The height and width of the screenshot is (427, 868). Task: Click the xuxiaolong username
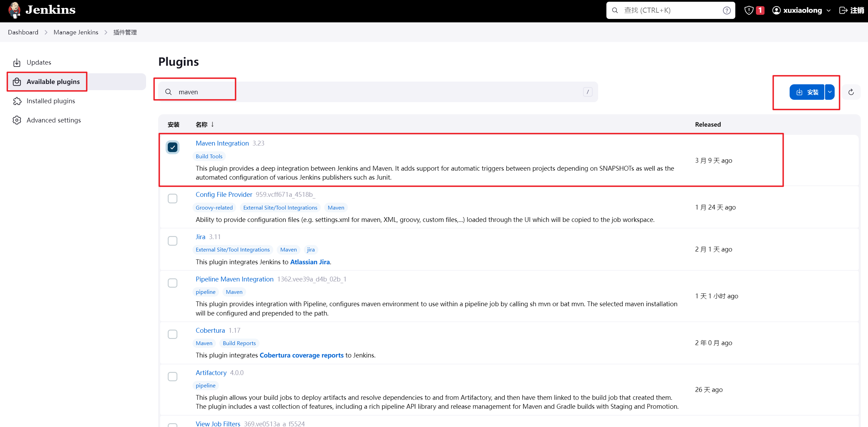coord(802,10)
